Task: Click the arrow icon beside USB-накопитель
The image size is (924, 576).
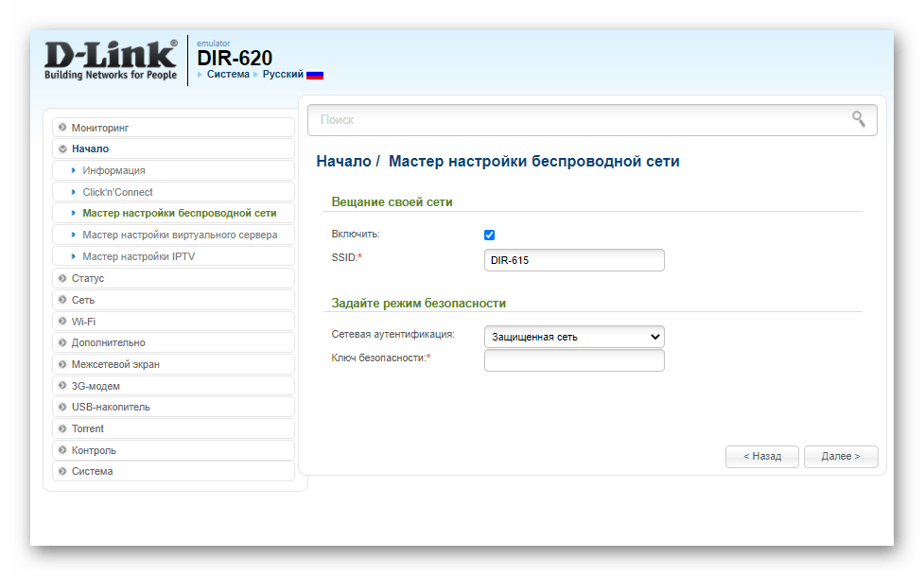Action: [62, 408]
